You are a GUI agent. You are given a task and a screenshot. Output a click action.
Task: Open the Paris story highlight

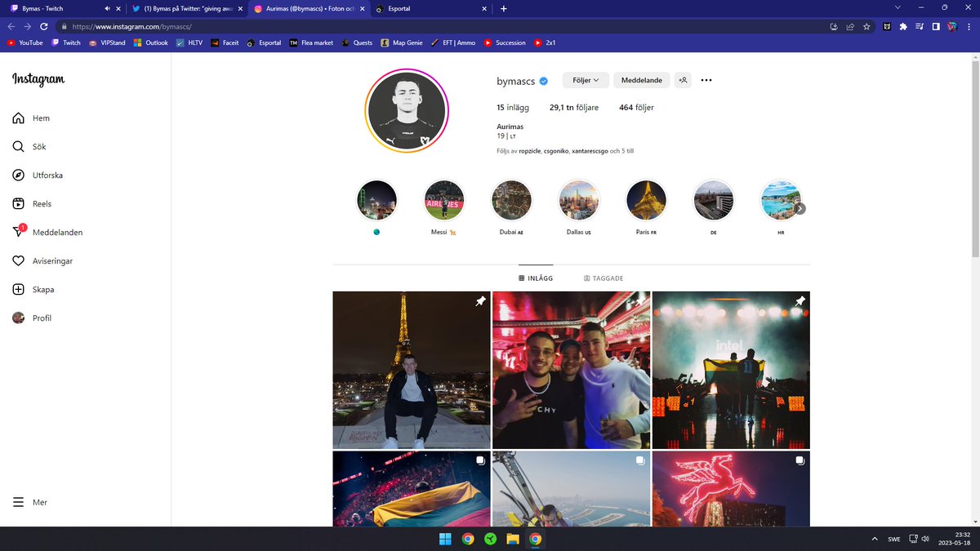[x=646, y=201]
